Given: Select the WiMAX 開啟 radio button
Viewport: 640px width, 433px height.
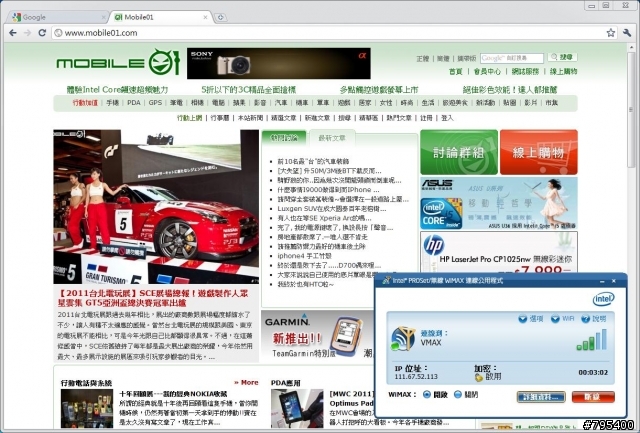Looking at the screenshot, I should coord(427,395).
